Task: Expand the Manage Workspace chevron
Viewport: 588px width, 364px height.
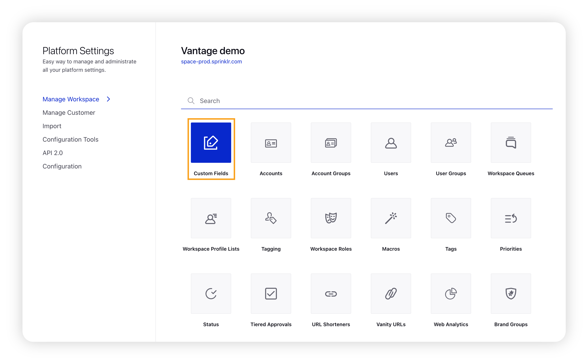Action: point(108,99)
